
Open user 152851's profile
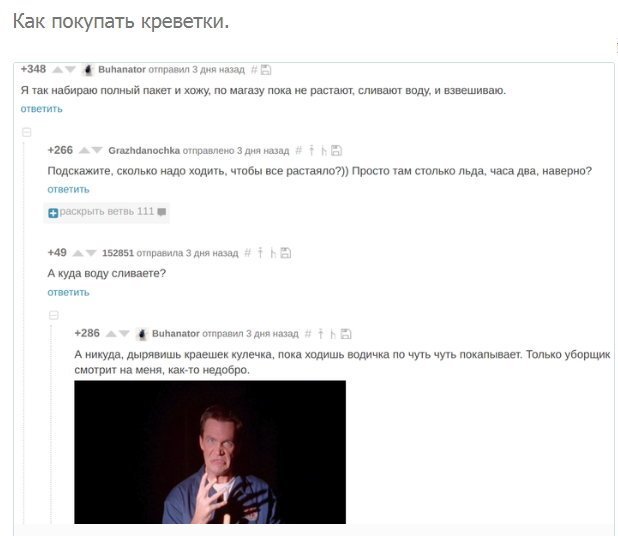tap(118, 253)
